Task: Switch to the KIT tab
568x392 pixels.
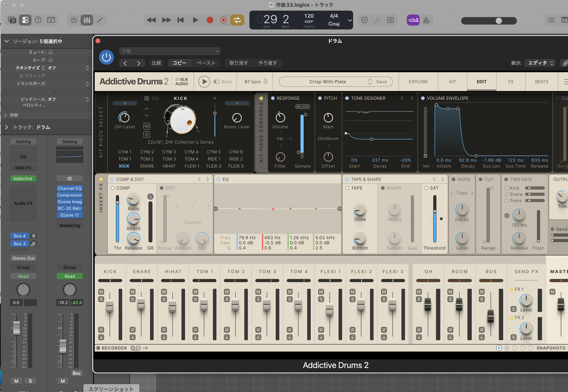Action: (452, 82)
